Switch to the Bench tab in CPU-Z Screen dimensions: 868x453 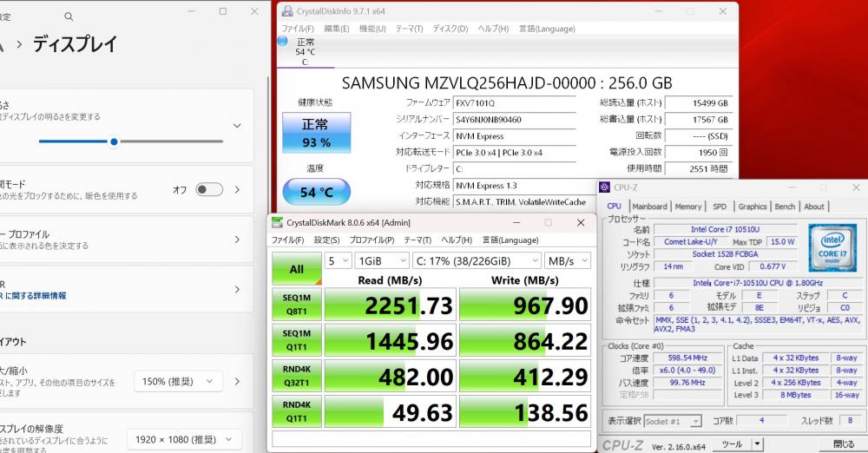click(785, 207)
